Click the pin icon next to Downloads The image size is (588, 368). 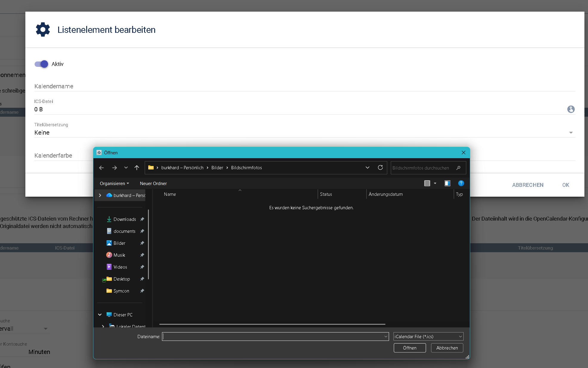[x=142, y=219]
